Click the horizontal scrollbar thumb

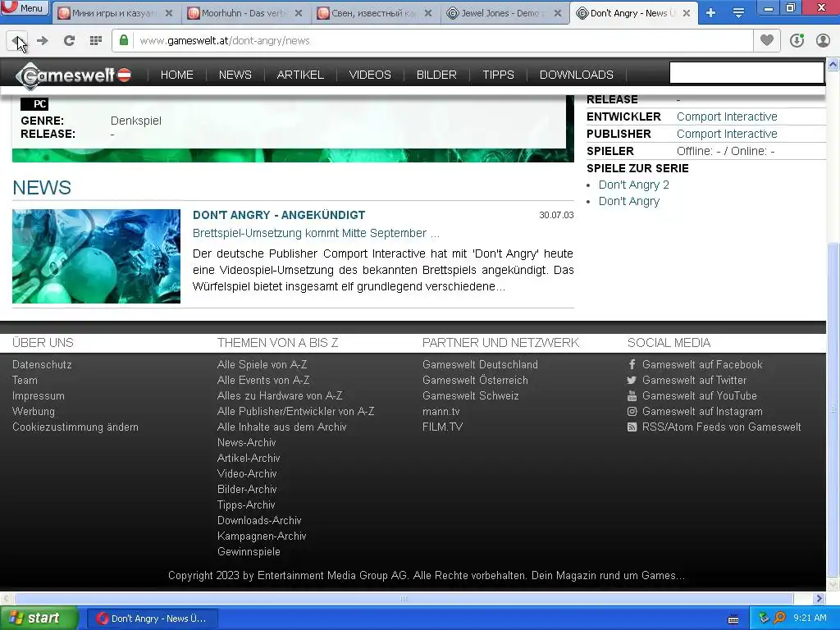coord(404,598)
